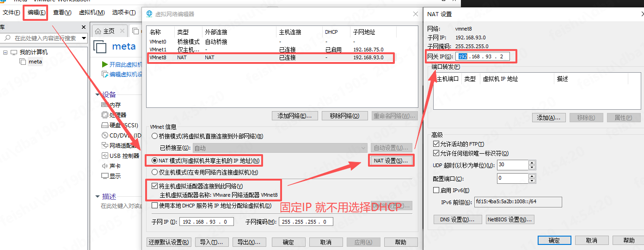Enable 使用本地 DHCP 服务 checkbox

[x=155, y=206]
